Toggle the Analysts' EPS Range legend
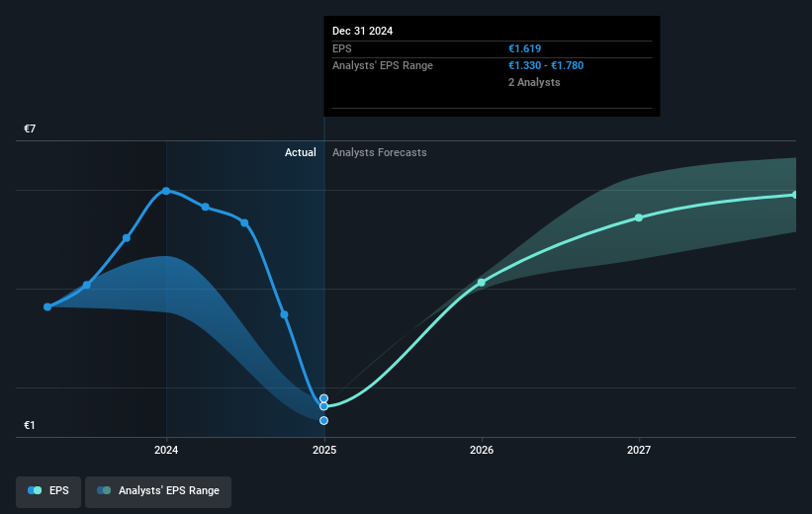The image size is (812, 514). (x=158, y=491)
